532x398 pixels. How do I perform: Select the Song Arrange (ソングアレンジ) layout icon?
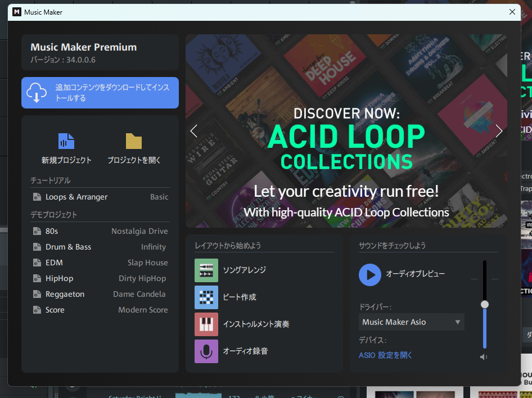[206, 270]
